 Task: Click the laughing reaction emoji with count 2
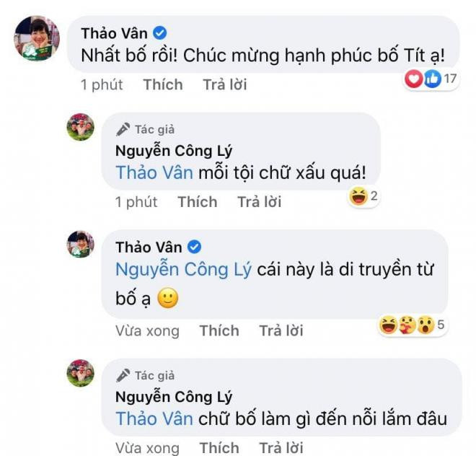pos(358,196)
